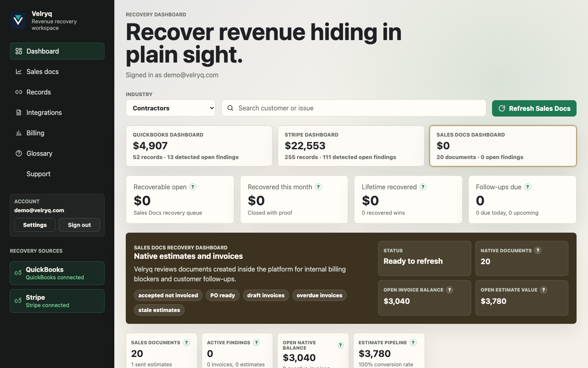Open Sales docs from the sidebar

(x=57, y=72)
